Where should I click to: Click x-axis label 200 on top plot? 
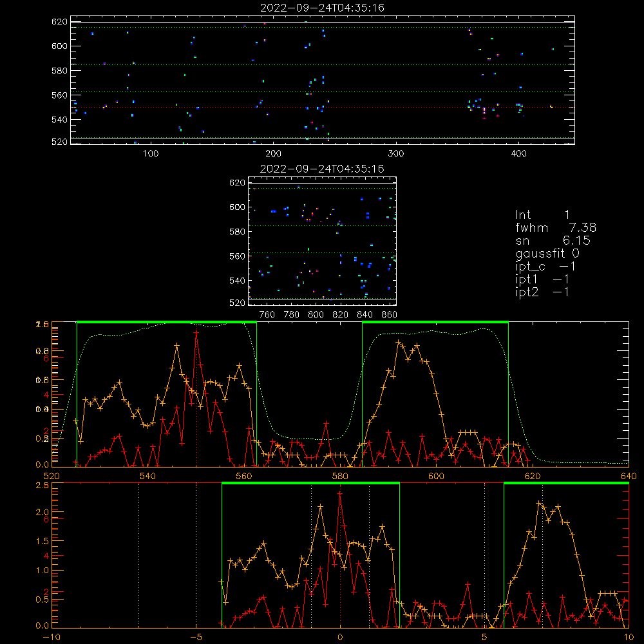(x=273, y=154)
